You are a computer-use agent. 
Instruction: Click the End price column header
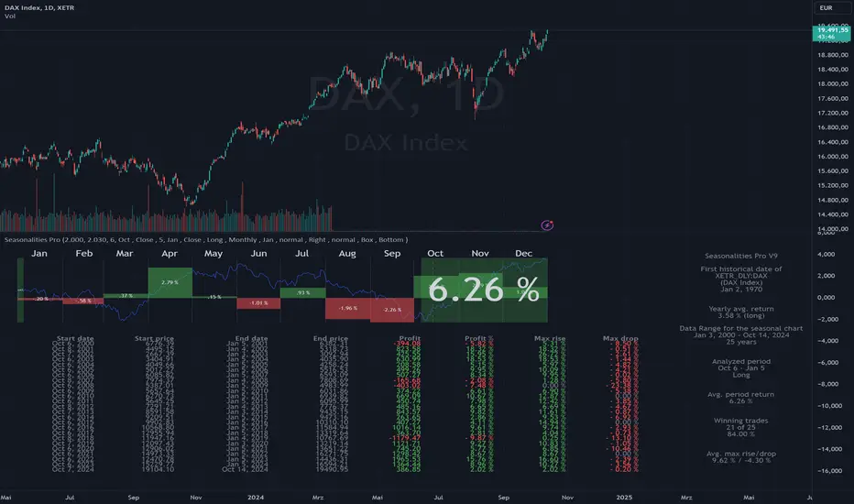tap(330, 338)
